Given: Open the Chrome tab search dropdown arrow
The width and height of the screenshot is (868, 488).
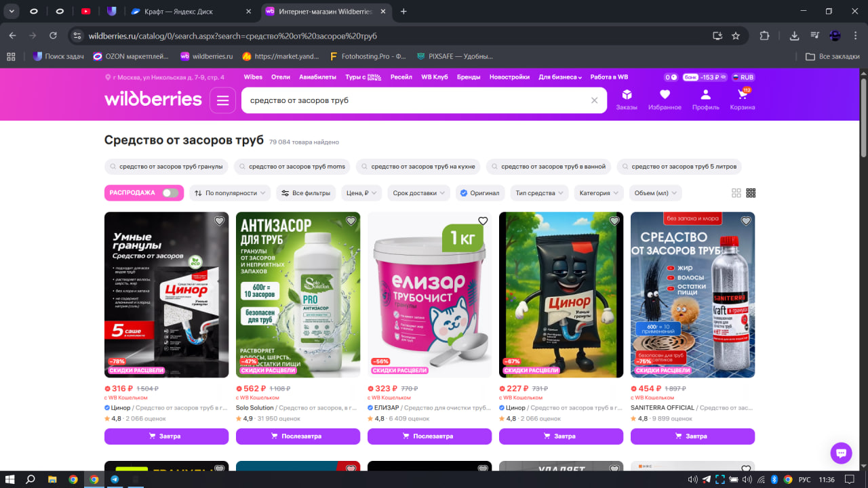Looking at the screenshot, I should click(12, 12).
